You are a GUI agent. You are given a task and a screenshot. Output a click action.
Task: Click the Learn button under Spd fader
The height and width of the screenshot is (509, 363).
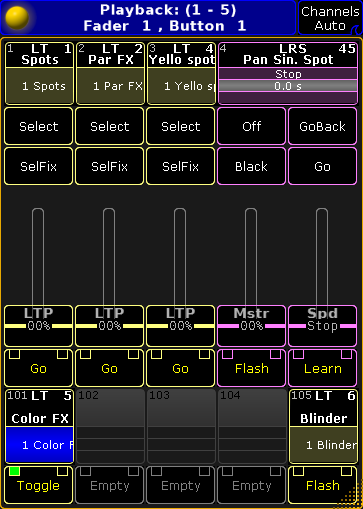pos(322,368)
